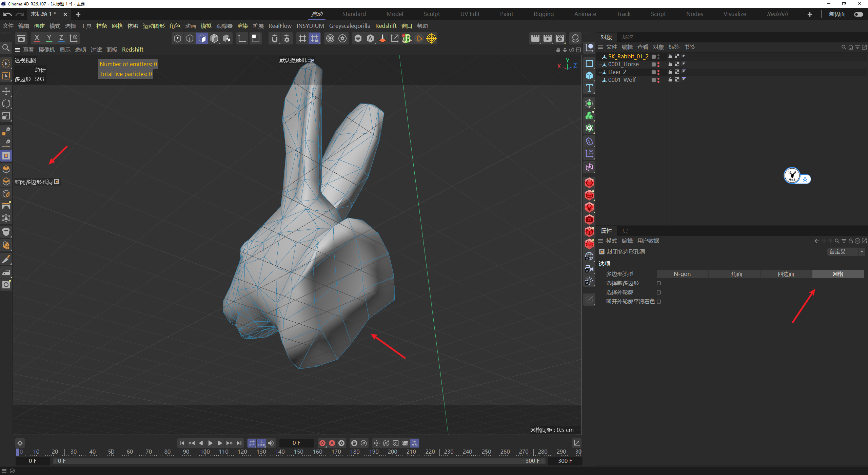Open the 运动图形 menu
The width and height of the screenshot is (868, 475).
(x=154, y=26)
